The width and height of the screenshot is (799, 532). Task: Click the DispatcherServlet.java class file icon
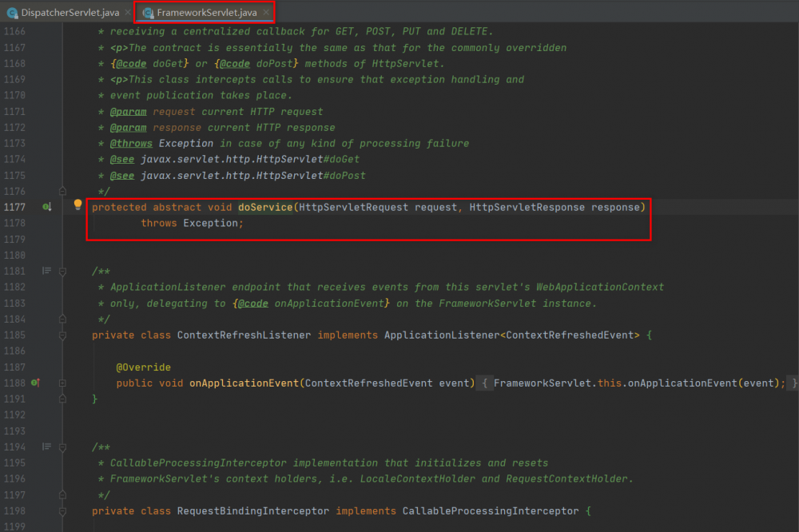click(12, 13)
